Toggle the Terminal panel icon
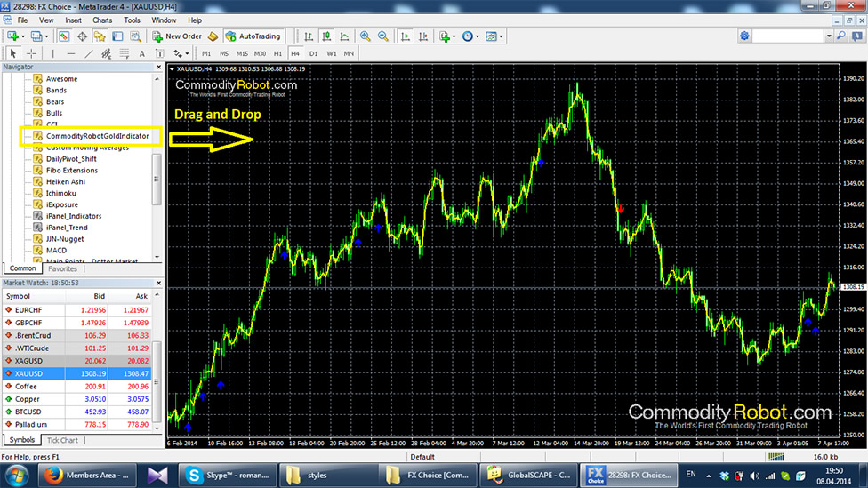 117,36
